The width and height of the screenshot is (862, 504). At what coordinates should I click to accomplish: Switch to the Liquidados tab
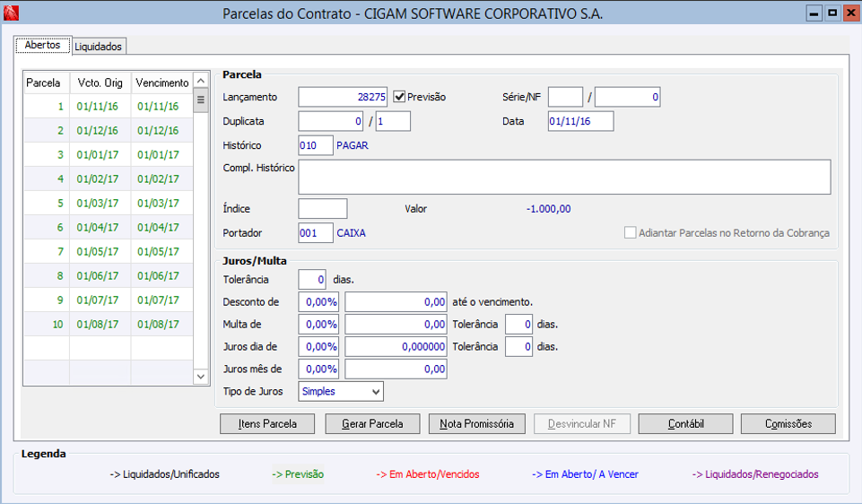pyautogui.click(x=99, y=46)
